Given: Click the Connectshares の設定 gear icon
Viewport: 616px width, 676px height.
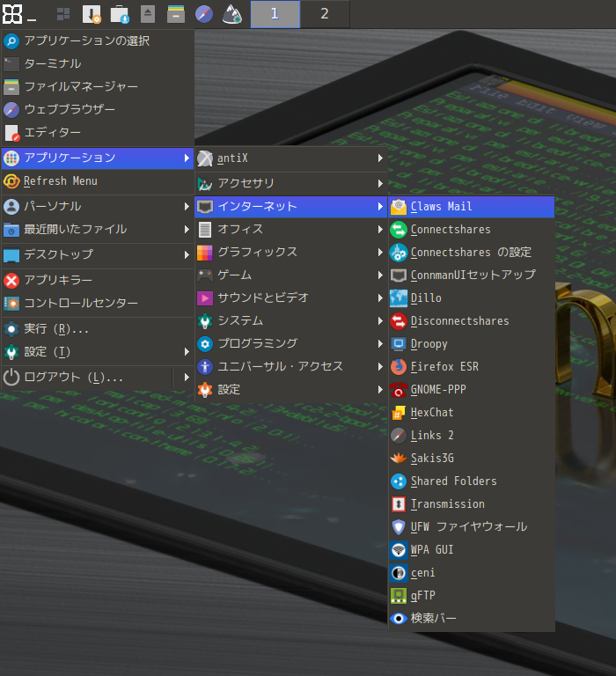Looking at the screenshot, I should pyautogui.click(x=399, y=253).
